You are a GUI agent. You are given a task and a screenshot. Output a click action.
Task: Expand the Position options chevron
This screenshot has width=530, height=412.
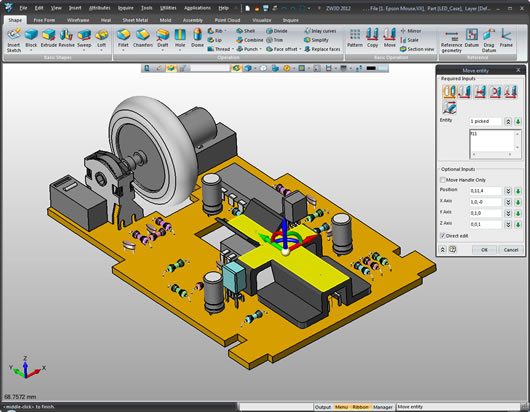[x=508, y=191]
